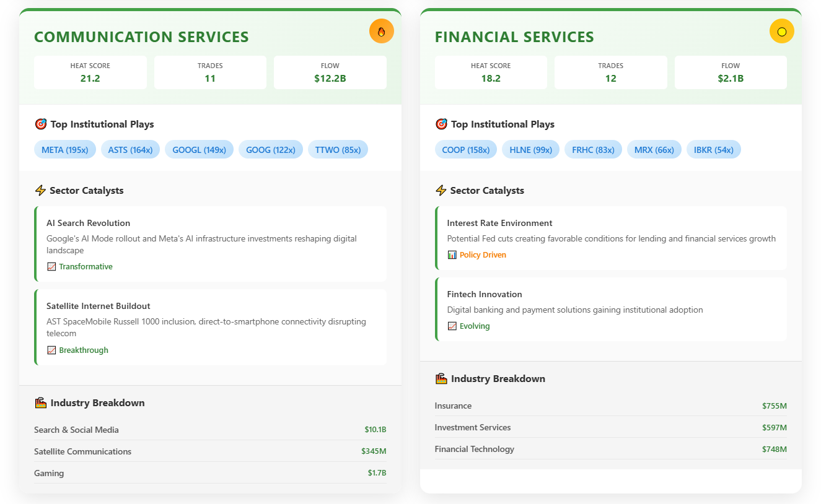The image size is (821, 504).
Task: Click the $10.1B value
Action: click(375, 430)
